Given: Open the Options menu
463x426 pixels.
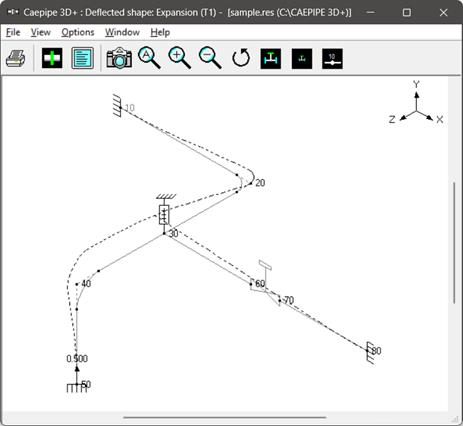Looking at the screenshot, I should pyautogui.click(x=78, y=32).
